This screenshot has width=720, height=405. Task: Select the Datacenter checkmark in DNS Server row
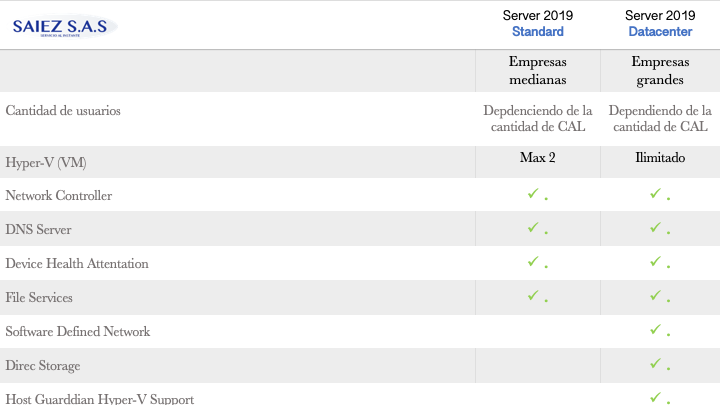coord(656,228)
